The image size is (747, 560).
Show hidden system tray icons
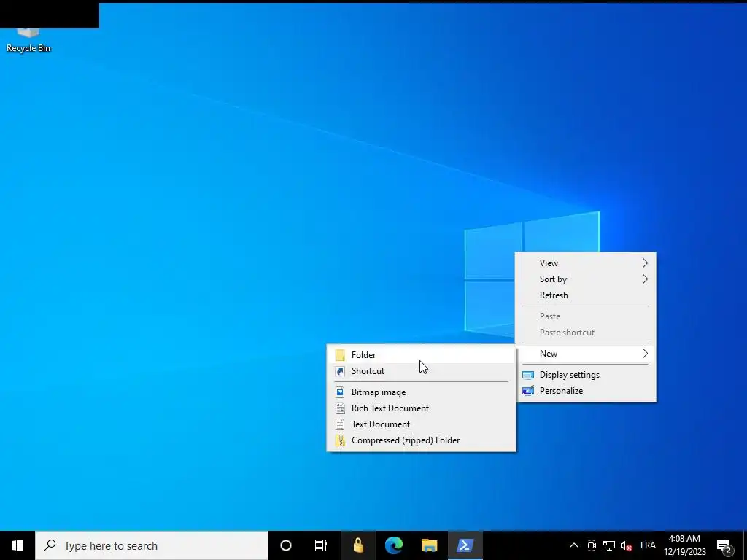pyautogui.click(x=574, y=545)
